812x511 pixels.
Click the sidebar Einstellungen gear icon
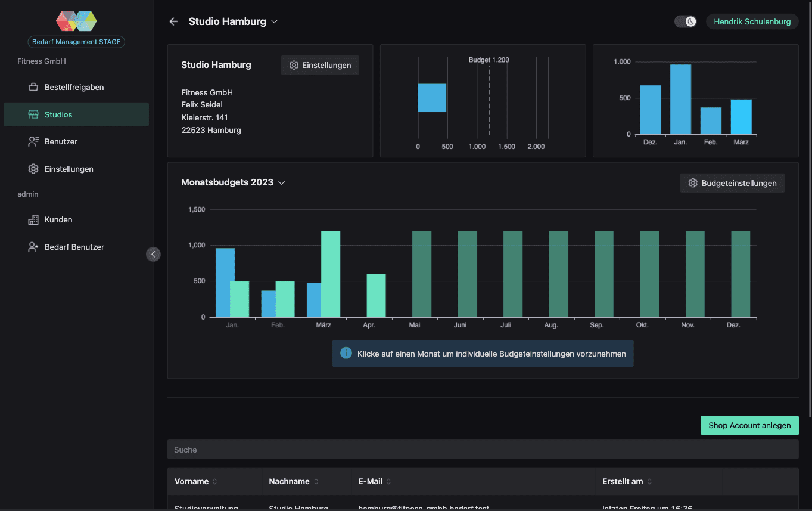click(33, 169)
